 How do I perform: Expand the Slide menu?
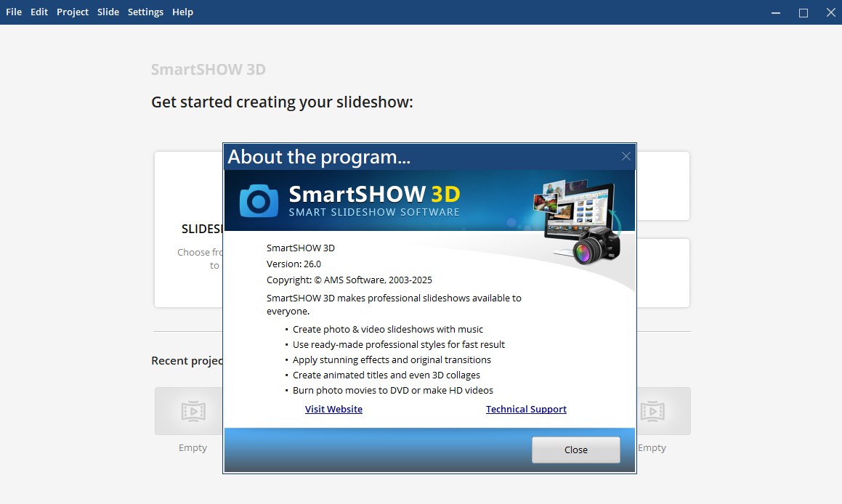pos(108,12)
